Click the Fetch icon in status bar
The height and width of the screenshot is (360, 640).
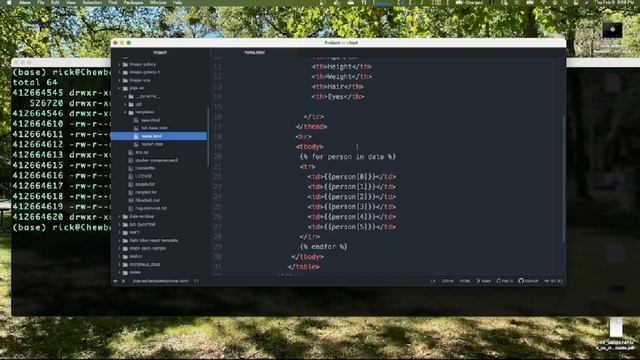click(498, 281)
